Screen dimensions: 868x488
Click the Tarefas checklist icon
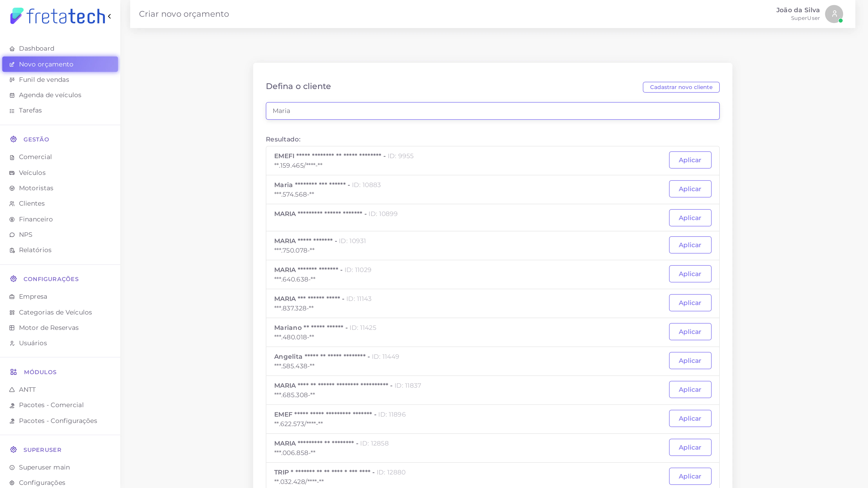click(x=12, y=111)
